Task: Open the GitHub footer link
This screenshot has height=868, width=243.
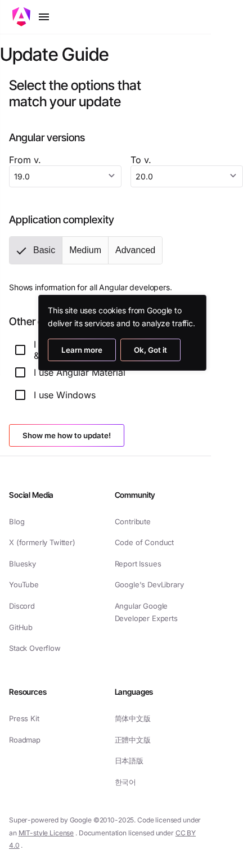Action: [21, 627]
